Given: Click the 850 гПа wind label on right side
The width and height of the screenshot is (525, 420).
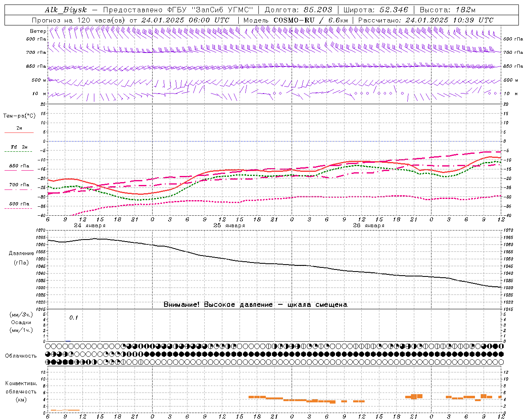Looking at the screenshot, I should point(513,66).
